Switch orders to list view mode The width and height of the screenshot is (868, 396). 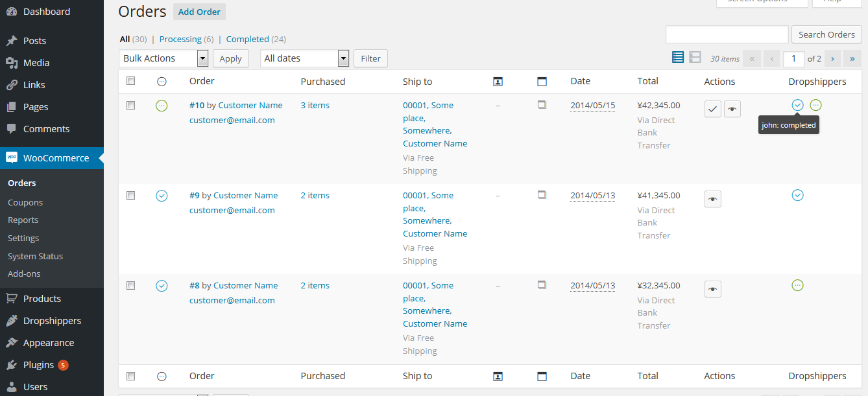pos(677,57)
